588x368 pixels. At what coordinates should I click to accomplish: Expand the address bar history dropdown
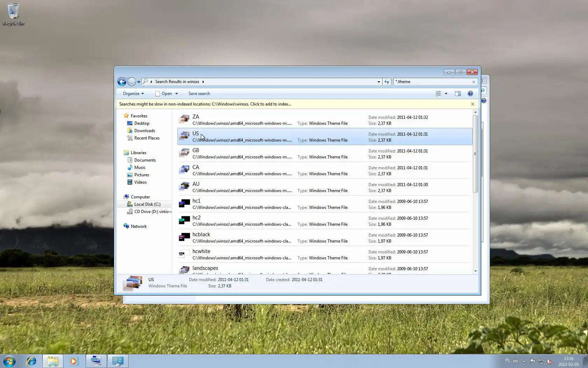[x=379, y=82]
